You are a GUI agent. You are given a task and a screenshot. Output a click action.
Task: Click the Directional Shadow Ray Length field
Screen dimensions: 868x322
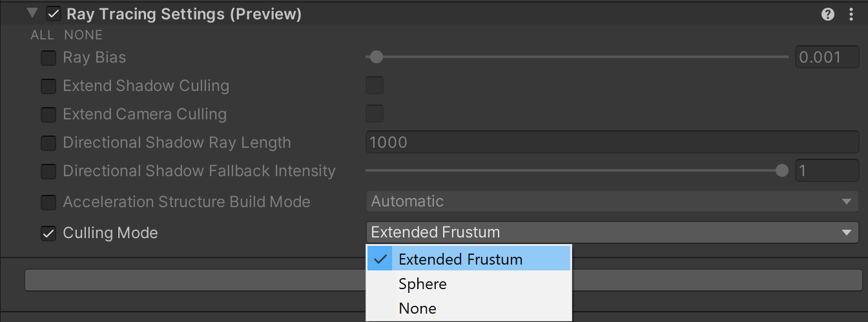point(612,143)
